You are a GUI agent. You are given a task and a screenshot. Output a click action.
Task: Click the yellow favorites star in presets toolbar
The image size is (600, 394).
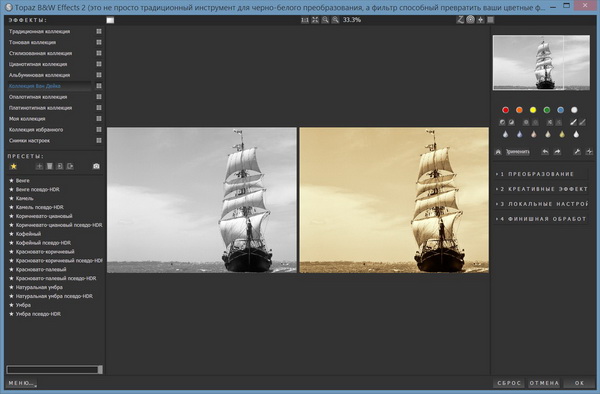tap(13, 166)
